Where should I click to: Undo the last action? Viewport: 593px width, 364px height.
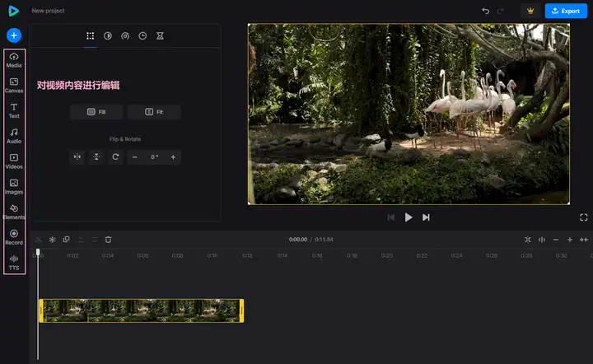486,11
